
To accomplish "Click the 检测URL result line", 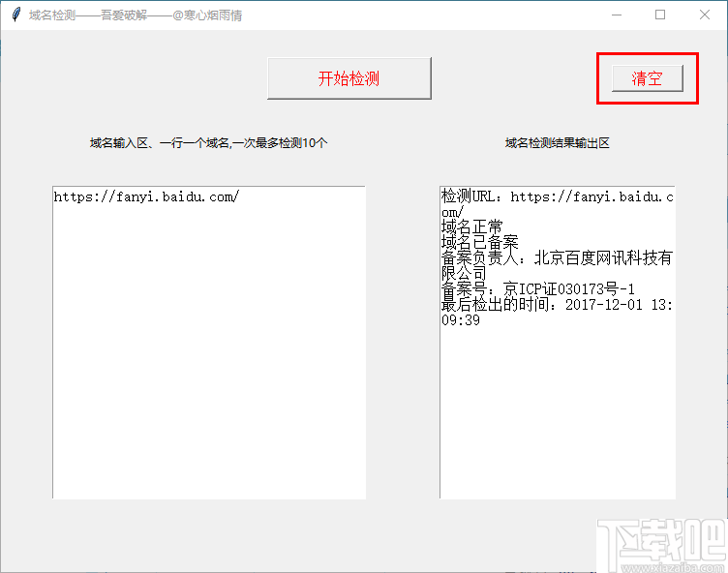I will (x=558, y=204).
